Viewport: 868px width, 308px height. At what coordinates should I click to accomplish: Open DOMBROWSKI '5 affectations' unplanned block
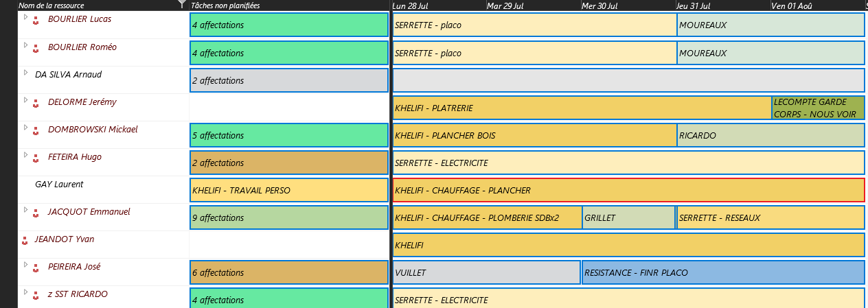pyautogui.click(x=288, y=135)
